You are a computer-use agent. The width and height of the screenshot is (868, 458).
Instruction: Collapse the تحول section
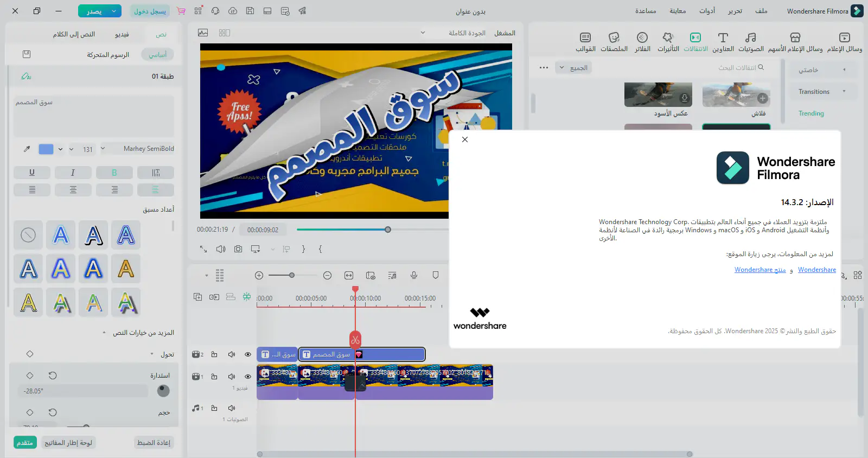152,354
